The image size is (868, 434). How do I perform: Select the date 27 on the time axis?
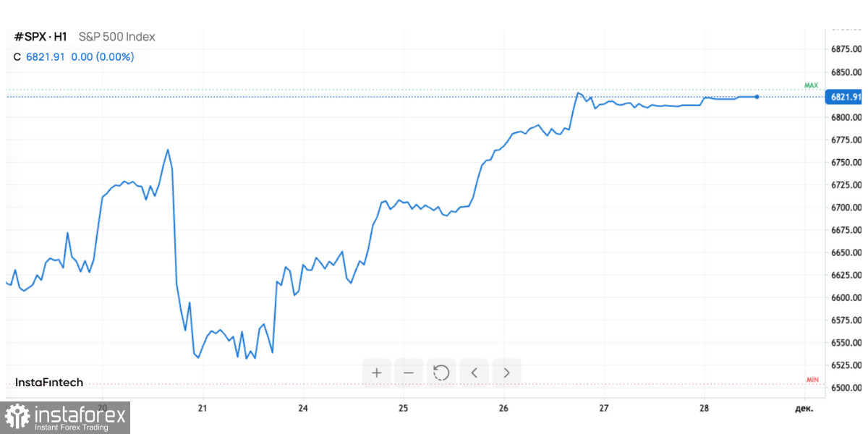click(603, 408)
